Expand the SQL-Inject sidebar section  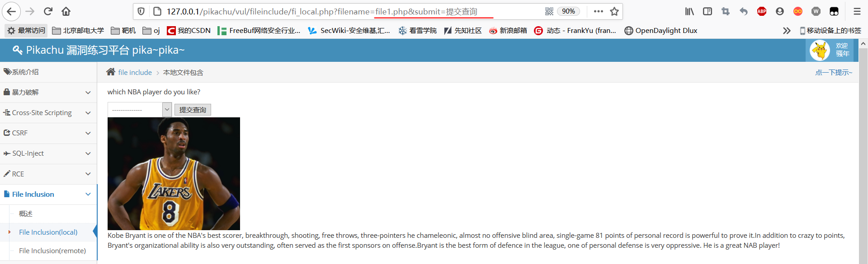point(48,153)
